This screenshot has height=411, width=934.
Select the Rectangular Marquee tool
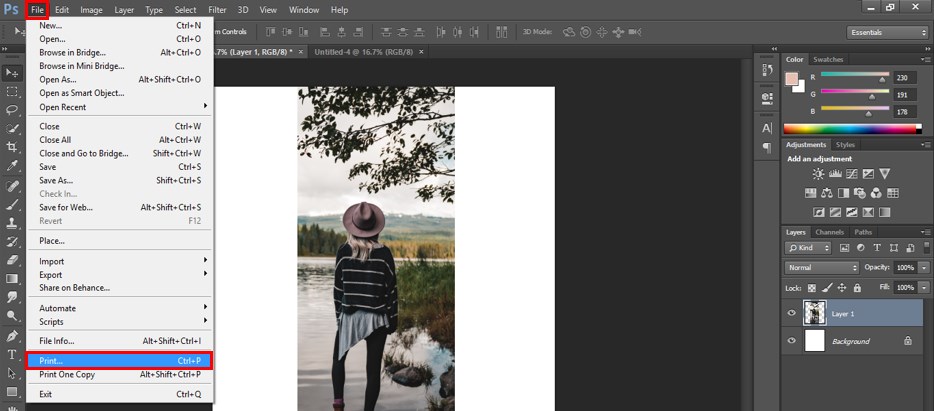tap(12, 92)
